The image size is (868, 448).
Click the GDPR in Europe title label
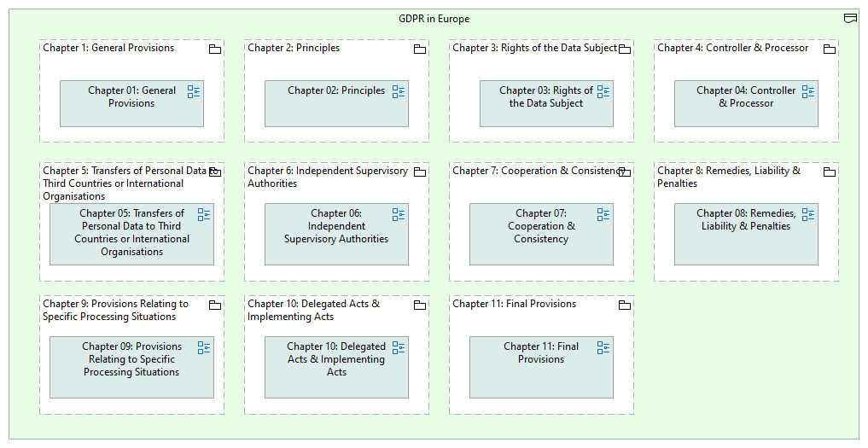tap(434, 19)
